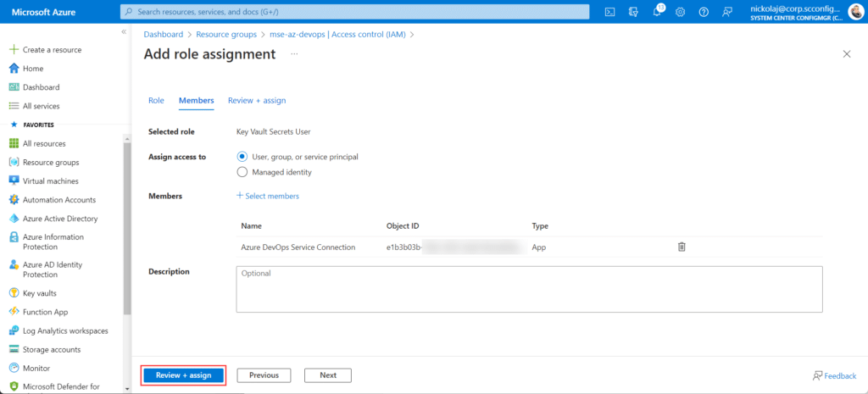Switch to the Members tab

197,101
